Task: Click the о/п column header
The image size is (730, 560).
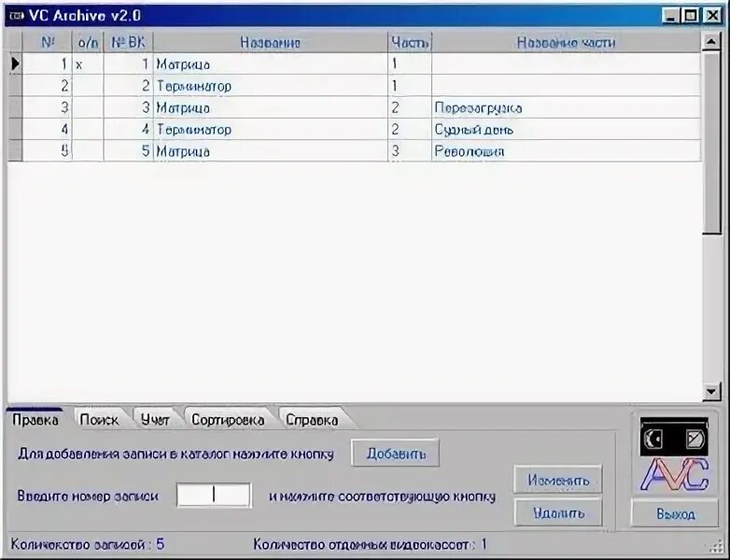Action: (88, 42)
